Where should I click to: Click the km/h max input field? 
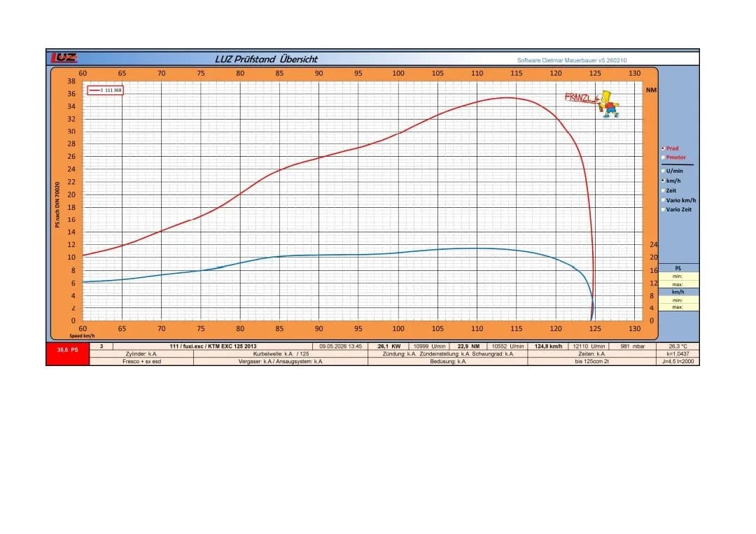point(678,307)
